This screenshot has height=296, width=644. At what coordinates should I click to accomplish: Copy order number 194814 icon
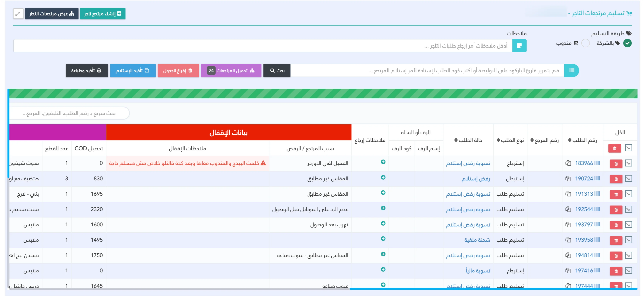[x=568, y=255]
